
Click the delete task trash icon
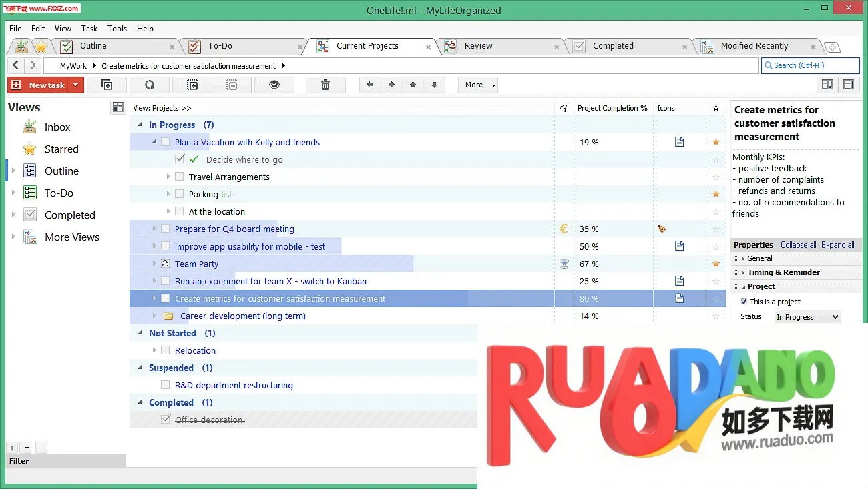(325, 85)
